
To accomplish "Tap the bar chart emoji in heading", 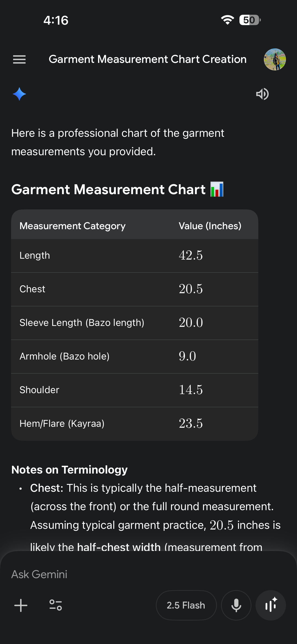I will click(x=217, y=189).
